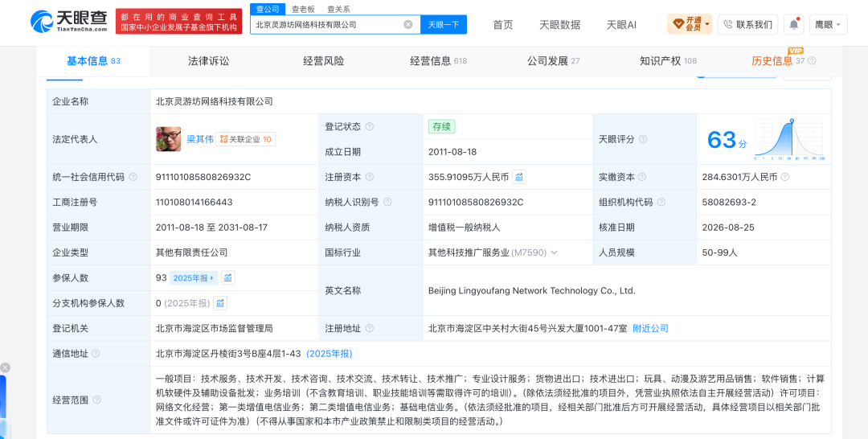This screenshot has width=868, height=439.
Task: Open the chart icon beside 355.91095万人民币
Action: click(x=518, y=177)
